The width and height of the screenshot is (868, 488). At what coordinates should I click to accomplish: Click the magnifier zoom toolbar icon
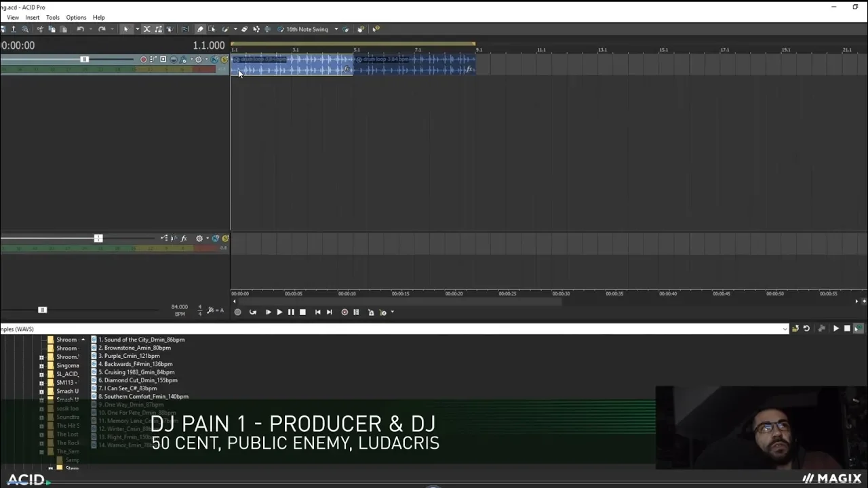(25, 29)
